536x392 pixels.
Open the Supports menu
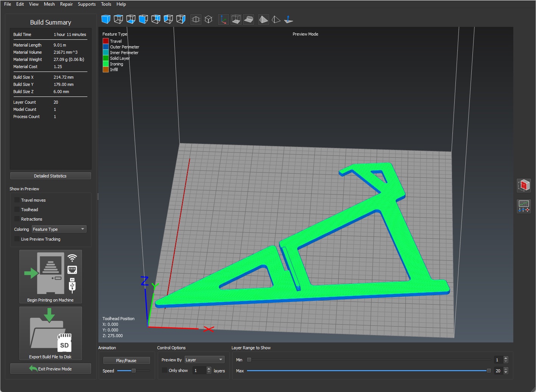coord(87,4)
